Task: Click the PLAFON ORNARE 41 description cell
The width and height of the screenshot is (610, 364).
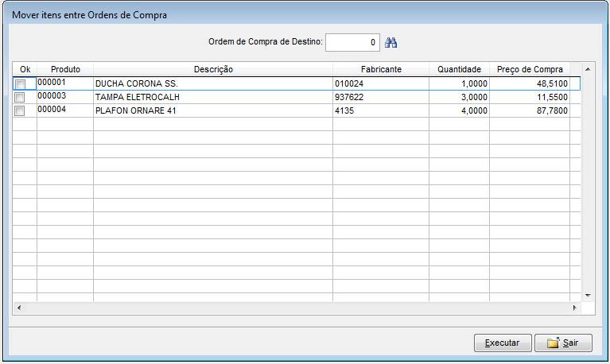Action: pyautogui.click(x=213, y=110)
